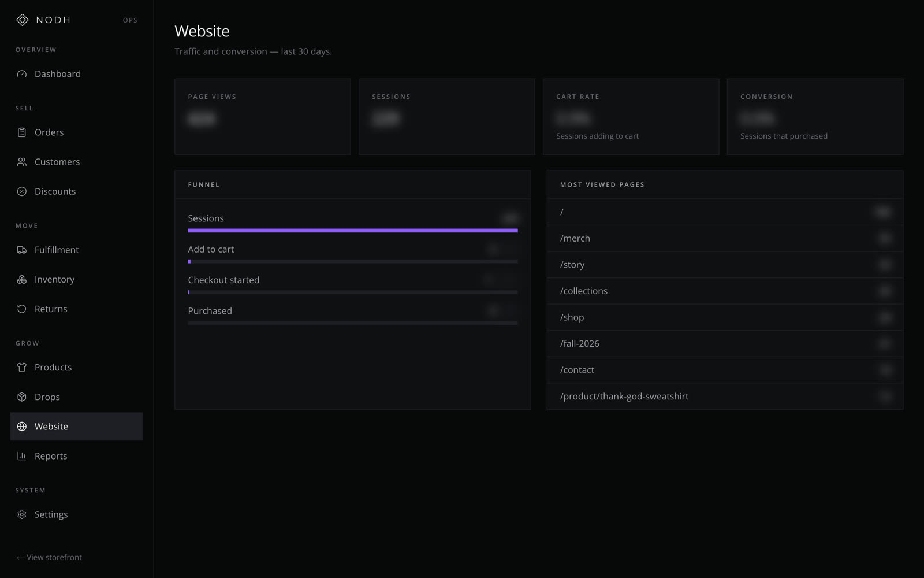This screenshot has width=924, height=578.
Task: Select the /product/thank-god-sweatshirt row
Action: tap(725, 397)
